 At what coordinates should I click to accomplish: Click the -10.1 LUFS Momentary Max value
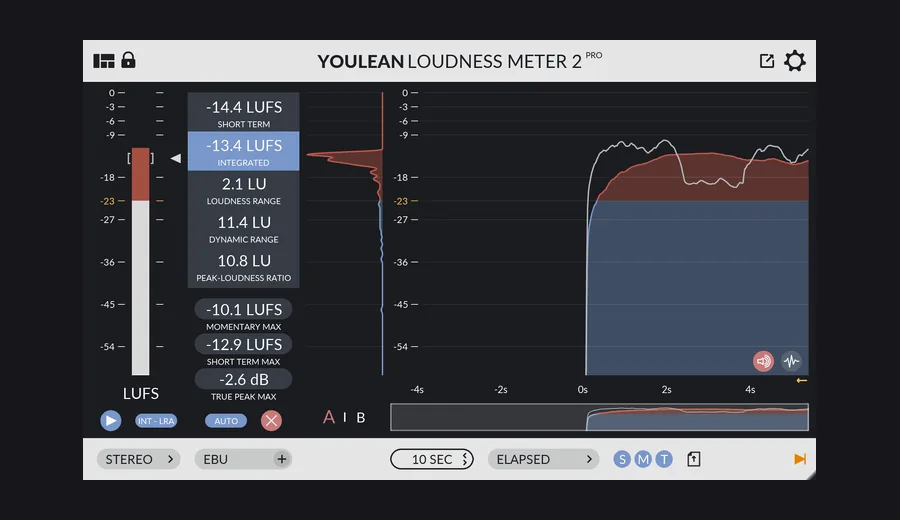click(243, 309)
